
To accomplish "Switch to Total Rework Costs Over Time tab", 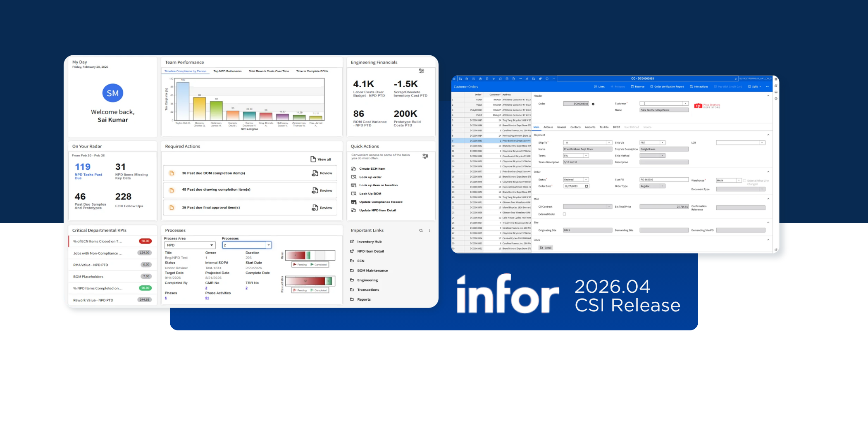I will click(269, 71).
